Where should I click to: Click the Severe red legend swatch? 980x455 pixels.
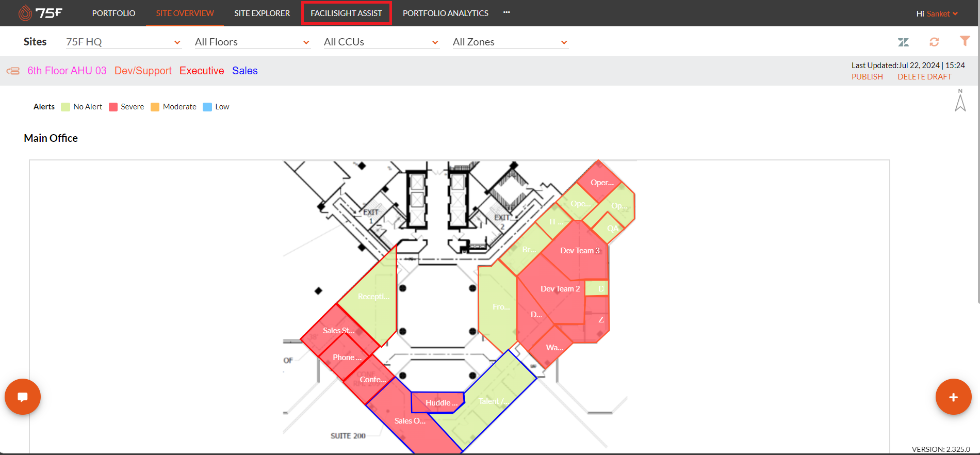(x=113, y=107)
